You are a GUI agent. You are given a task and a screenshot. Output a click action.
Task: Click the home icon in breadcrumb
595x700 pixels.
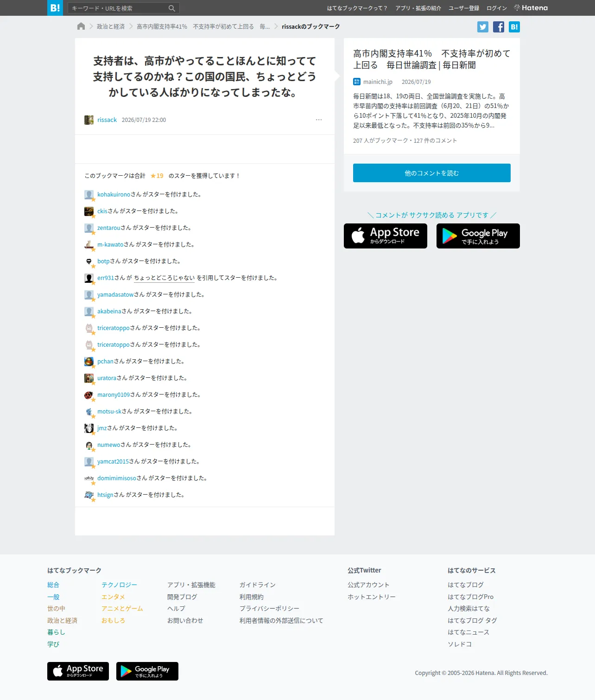coord(81,26)
